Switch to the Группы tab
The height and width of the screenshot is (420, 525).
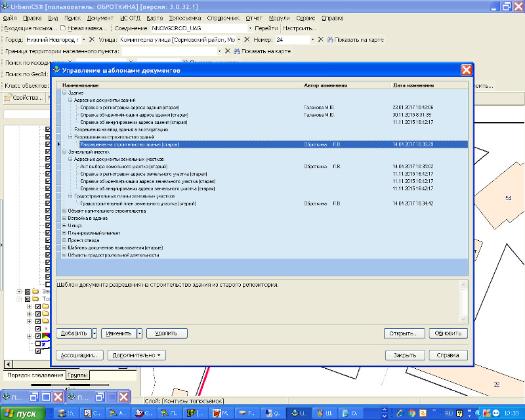point(77,375)
